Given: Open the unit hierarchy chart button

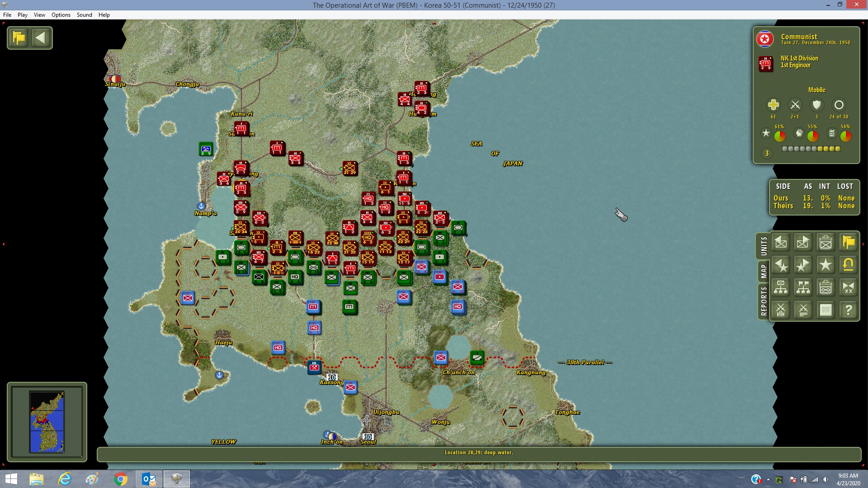Looking at the screenshot, I should (x=781, y=287).
